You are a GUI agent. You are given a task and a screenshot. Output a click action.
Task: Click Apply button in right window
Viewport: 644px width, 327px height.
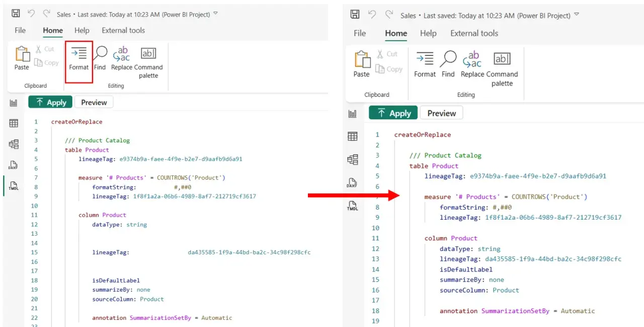pos(393,113)
